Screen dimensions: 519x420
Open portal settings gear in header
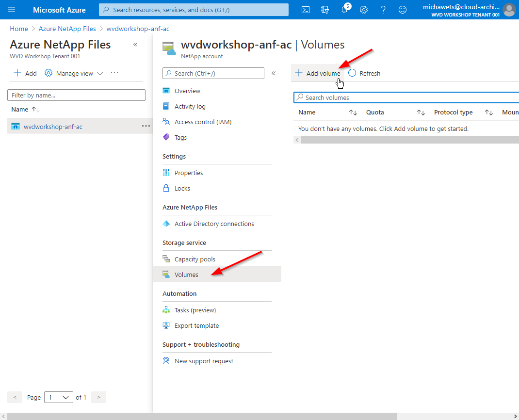pyautogui.click(x=364, y=10)
